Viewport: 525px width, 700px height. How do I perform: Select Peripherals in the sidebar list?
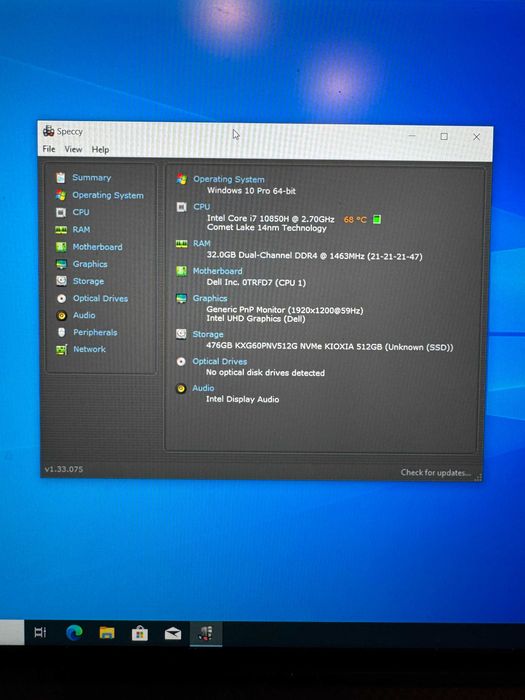pyautogui.click(x=95, y=332)
